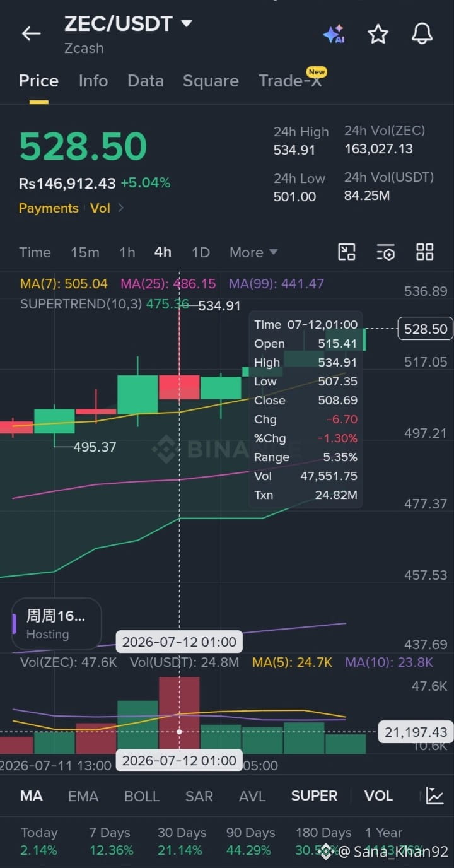Image resolution: width=454 pixels, height=868 pixels.
Task: Click the MA(25): 486.15 legend
Action: (x=168, y=284)
